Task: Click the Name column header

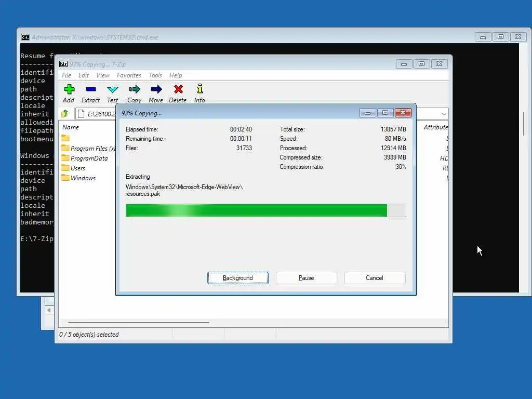Action: click(71, 127)
